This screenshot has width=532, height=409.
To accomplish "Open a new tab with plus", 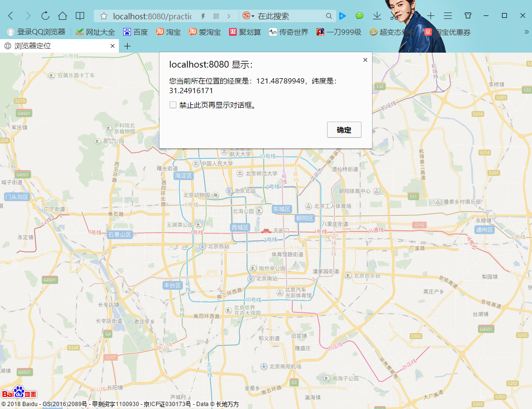I will (127, 46).
